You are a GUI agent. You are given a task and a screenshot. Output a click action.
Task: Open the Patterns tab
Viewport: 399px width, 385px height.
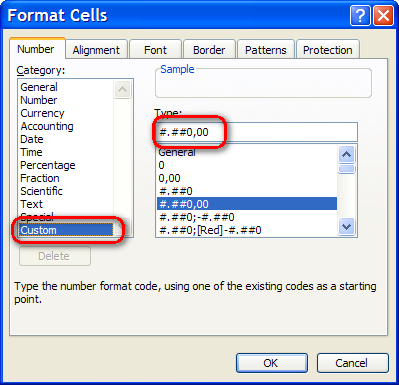tap(266, 50)
